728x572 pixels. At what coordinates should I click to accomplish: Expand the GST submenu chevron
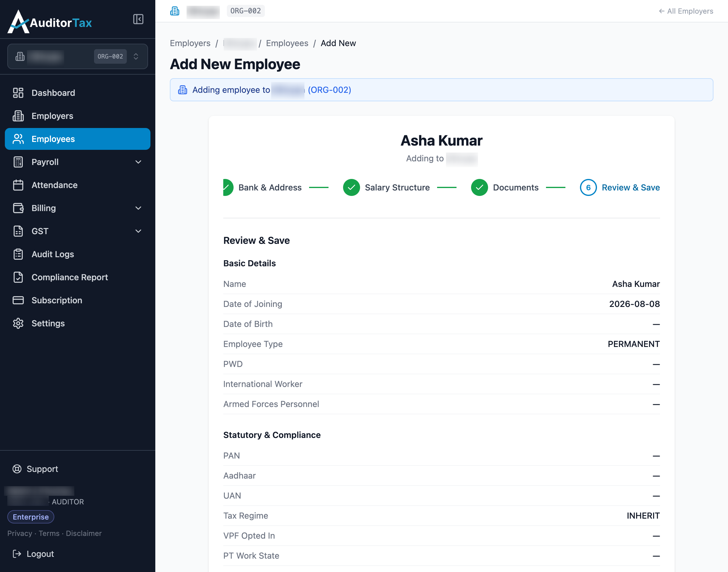tap(138, 231)
